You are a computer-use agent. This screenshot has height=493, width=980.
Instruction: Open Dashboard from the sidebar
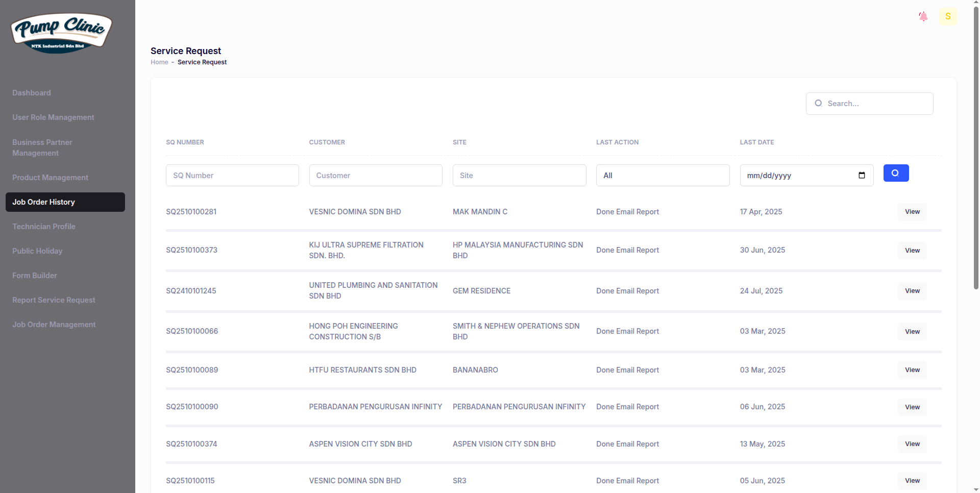tap(32, 93)
